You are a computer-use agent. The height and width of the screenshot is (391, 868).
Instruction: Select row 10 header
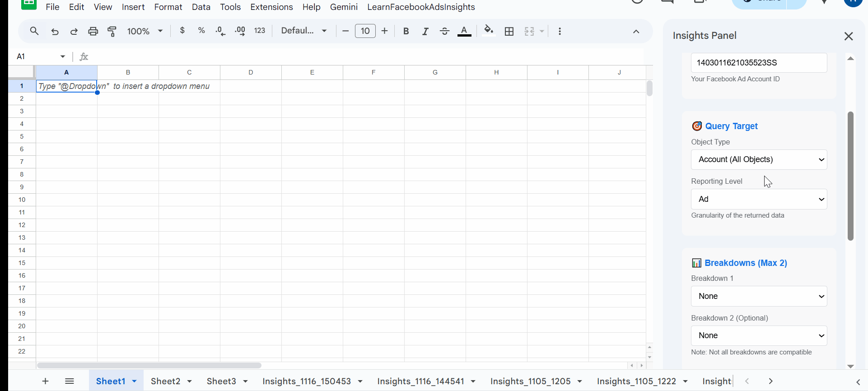[x=22, y=200]
